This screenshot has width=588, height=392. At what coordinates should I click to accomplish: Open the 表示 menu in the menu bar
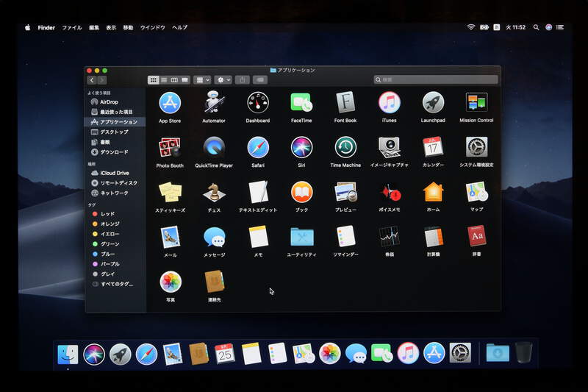[x=111, y=27]
